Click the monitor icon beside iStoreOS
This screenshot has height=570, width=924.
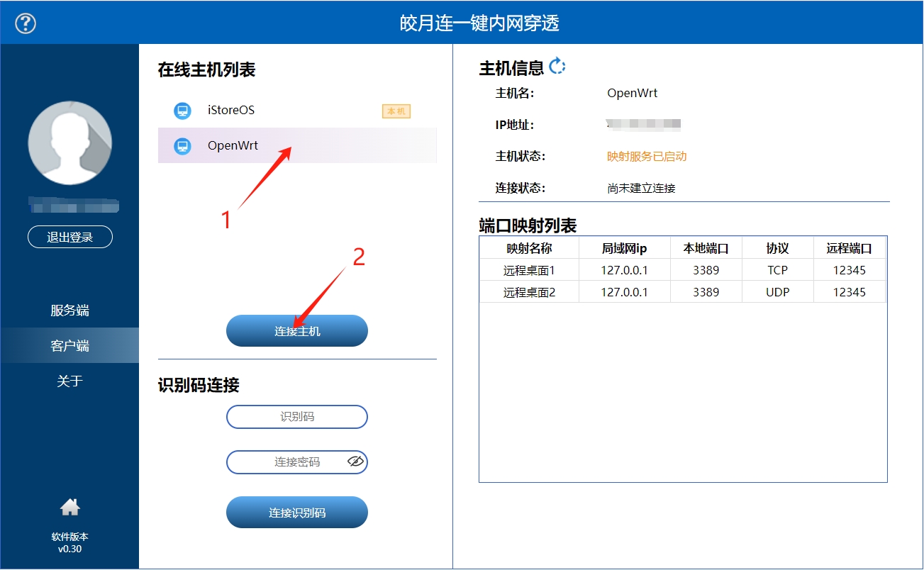182,111
